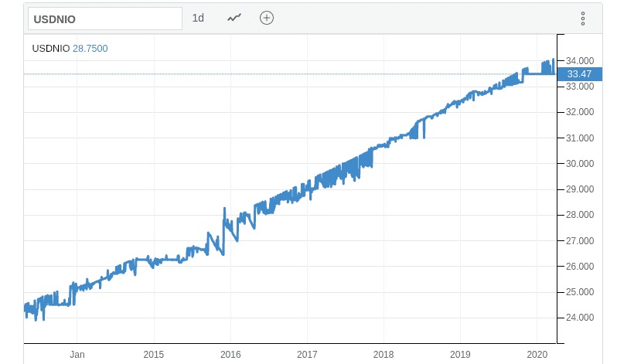This screenshot has height=364, width=617.
Task: Click the 2019 label on time axis
Action: pyautogui.click(x=460, y=355)
